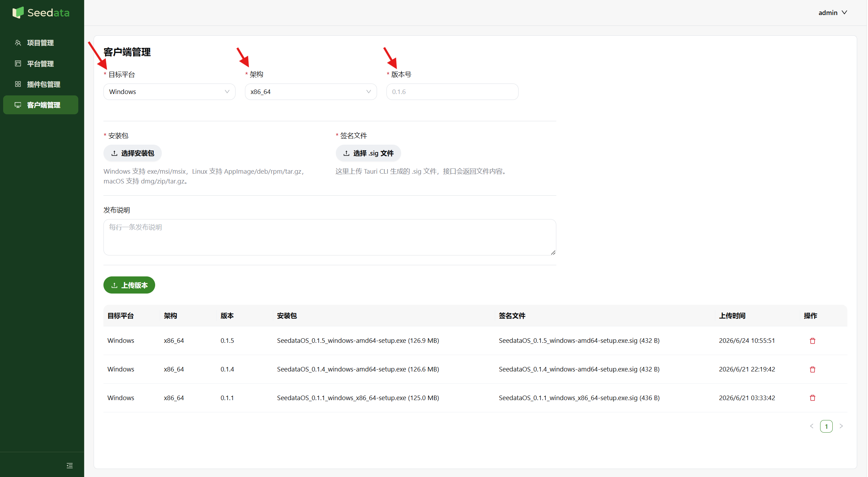
Task: Focus the 版本号 input field
Action: (x=452, y=92)
